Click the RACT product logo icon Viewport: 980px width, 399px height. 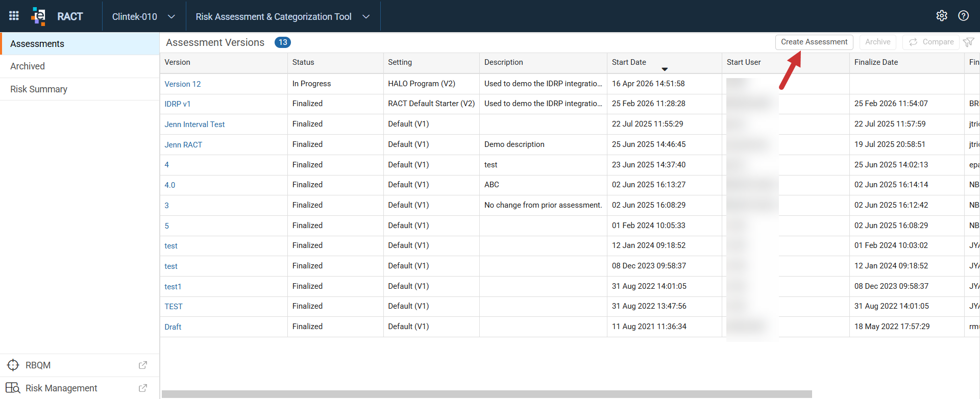38,16
